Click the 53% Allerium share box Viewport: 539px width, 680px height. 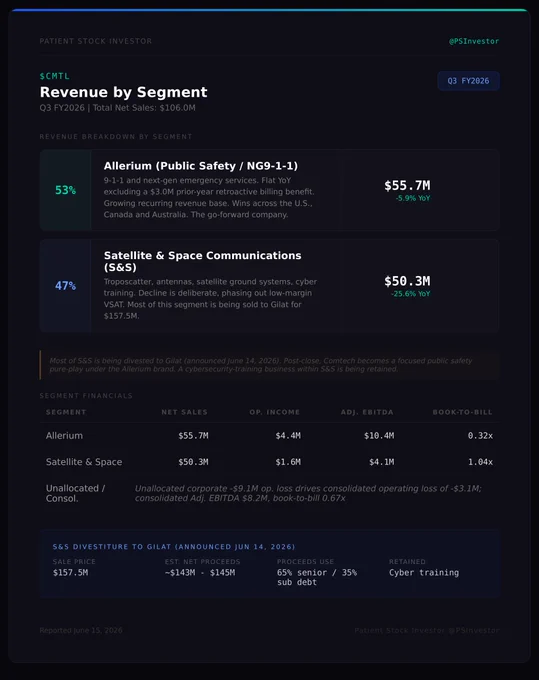65,190
